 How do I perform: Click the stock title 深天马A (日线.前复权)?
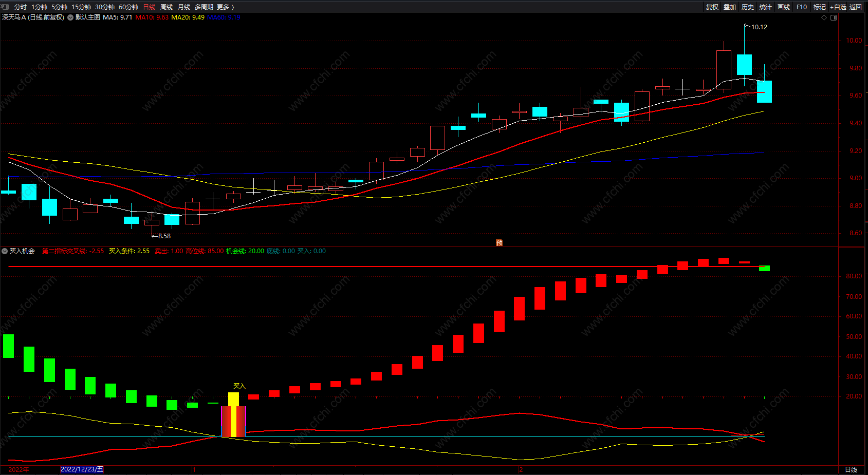point(33,17)
